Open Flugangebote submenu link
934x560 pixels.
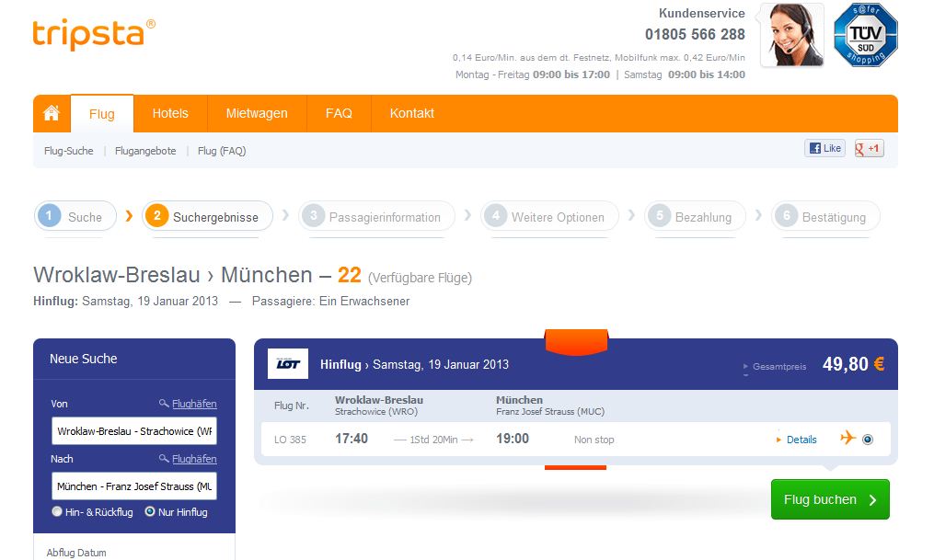[145, 151]
